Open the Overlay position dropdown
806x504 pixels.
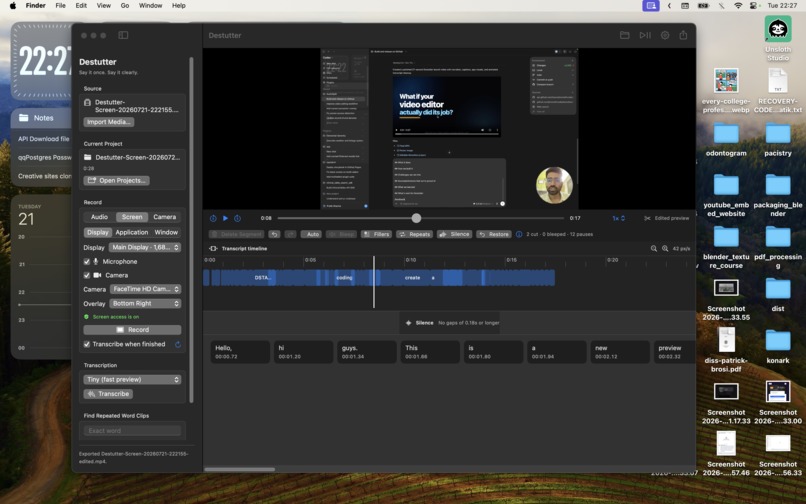click(x=145, y=304)
